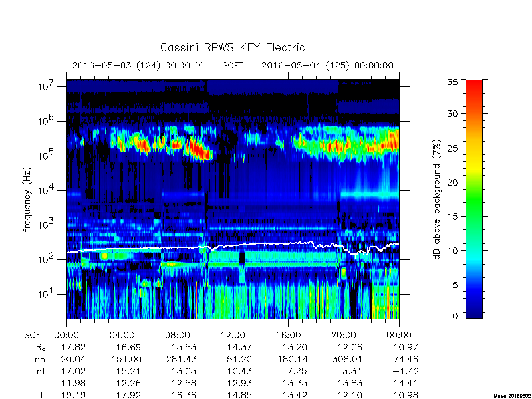The width and height of the screenshot is (532, 399).
Task: Click the plot title 'Cassini RPWS KEY Electric'
Action: (x=232, y=47)
